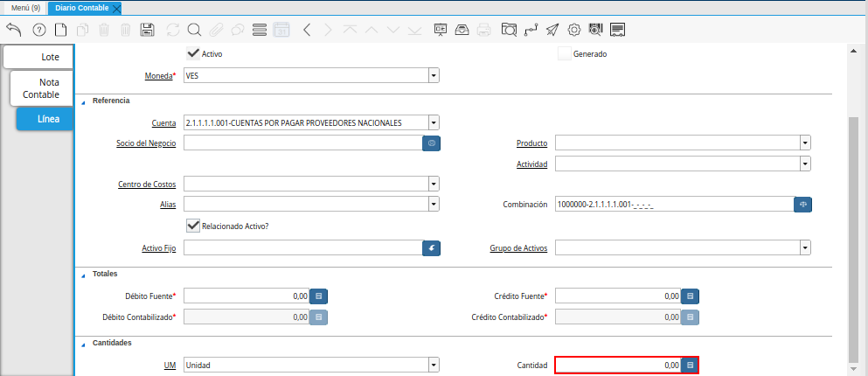
Task: Create a new record with the blank page icon
Action: tap(60, 30)
